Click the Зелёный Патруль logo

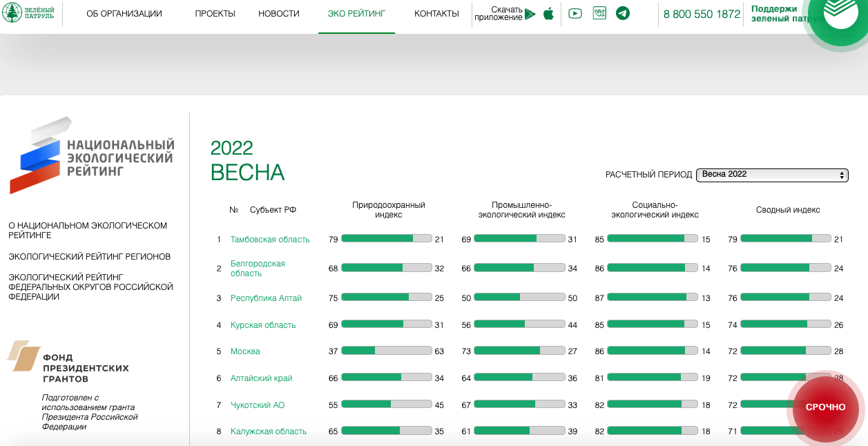click(28, 14)
